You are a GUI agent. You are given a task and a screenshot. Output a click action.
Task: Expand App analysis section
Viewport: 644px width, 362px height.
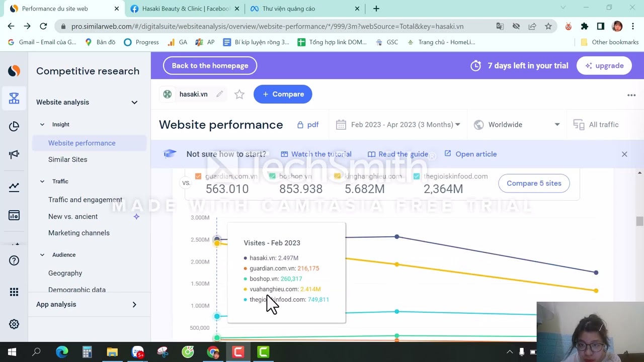(x=134, y=305)
